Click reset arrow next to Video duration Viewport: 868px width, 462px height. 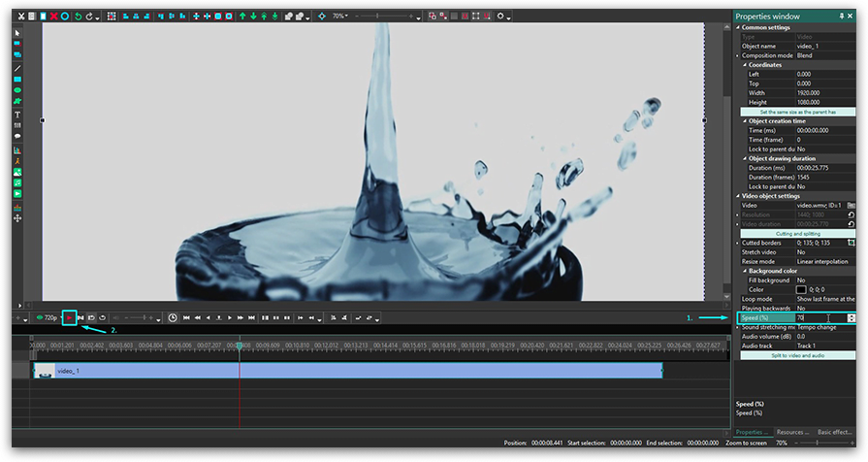[852, 224]
